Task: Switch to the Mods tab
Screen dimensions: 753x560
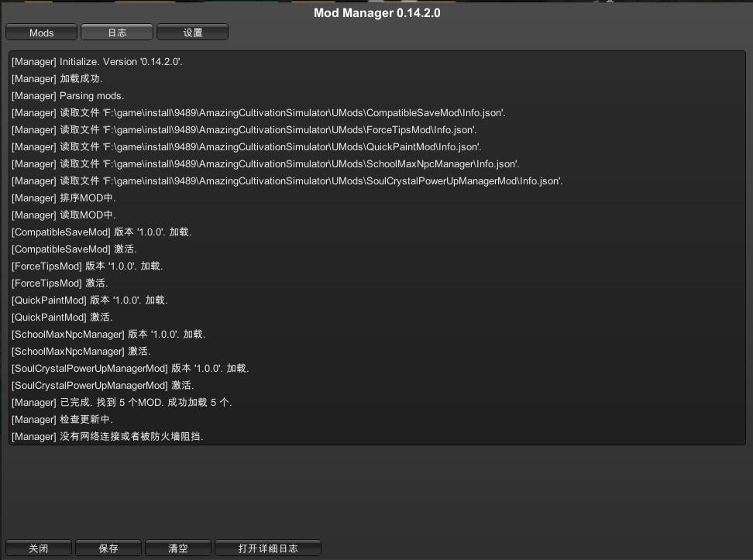Action: click(x=42, y=33)
